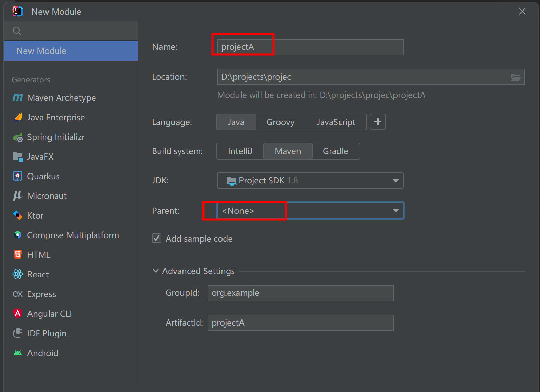This screenshot has width=540, height=392.
Task: Click the Maven Archetype icon
Action: pyautogui.click(x=18, y=98)
